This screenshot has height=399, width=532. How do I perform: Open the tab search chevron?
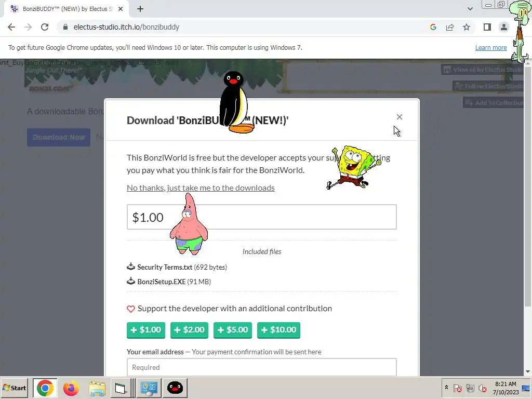(470, 9)
